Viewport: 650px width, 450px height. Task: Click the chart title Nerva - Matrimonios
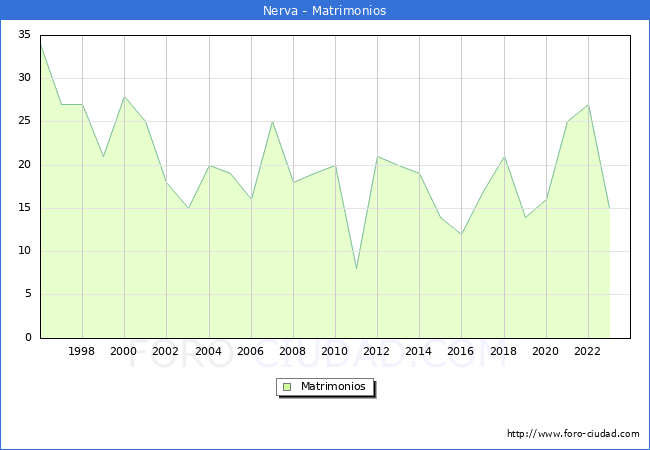325,10
